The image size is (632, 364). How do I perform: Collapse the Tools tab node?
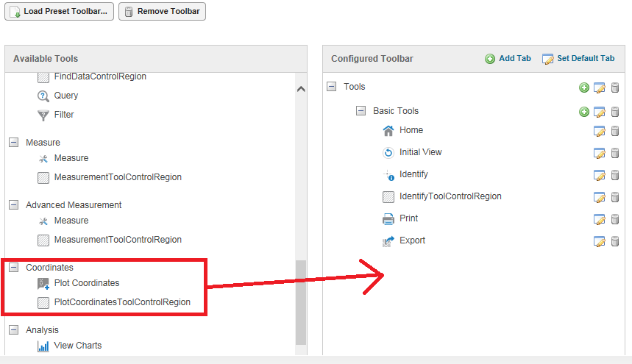click(x=331, y=86)
